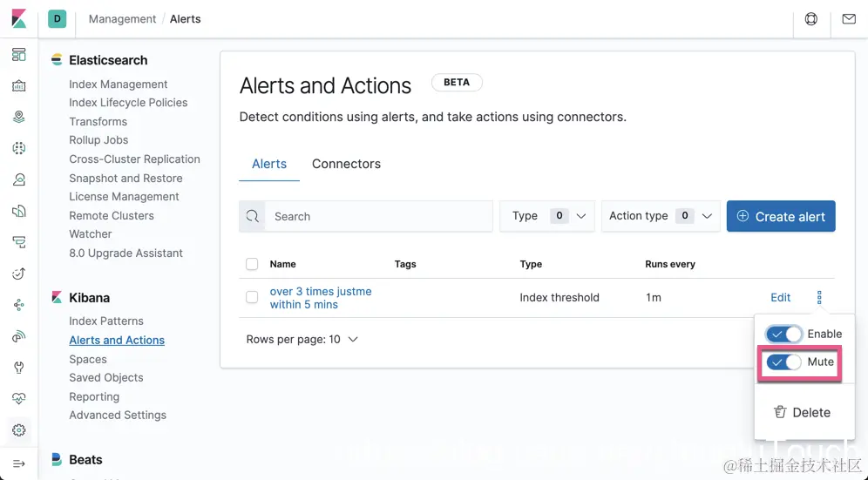Open Index Lifecycle Policies
The height and width of the screenshot is (480, 868).
[128, 103]
